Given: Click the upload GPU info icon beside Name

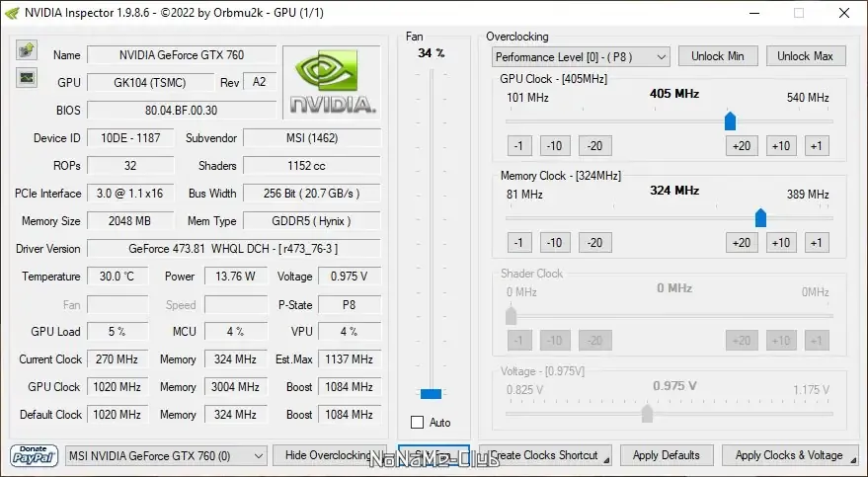Looking at the screenshot, I should click(x=27, y=49).
